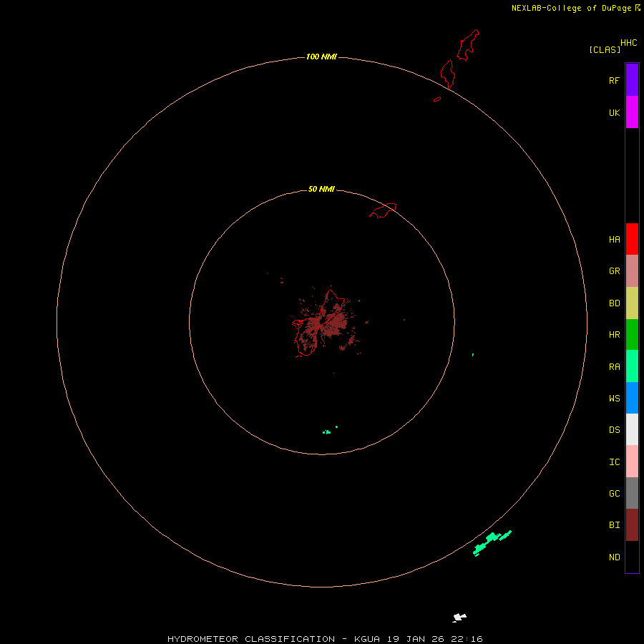This screenshot has width=644, height=644.
Task: Click the WS blue legend swatch
Action: point(632,398)
